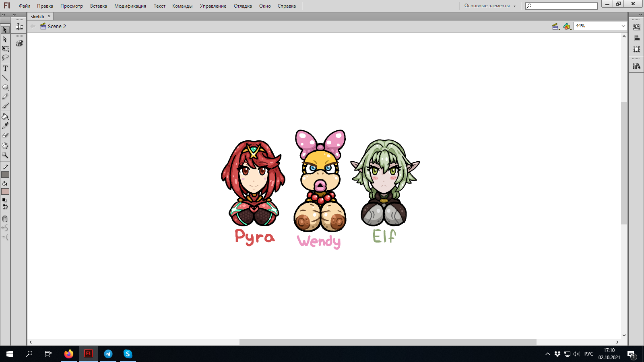Select the Pencil tool
The height and width of the screenshot is (362, 644).
coord(5,97)
